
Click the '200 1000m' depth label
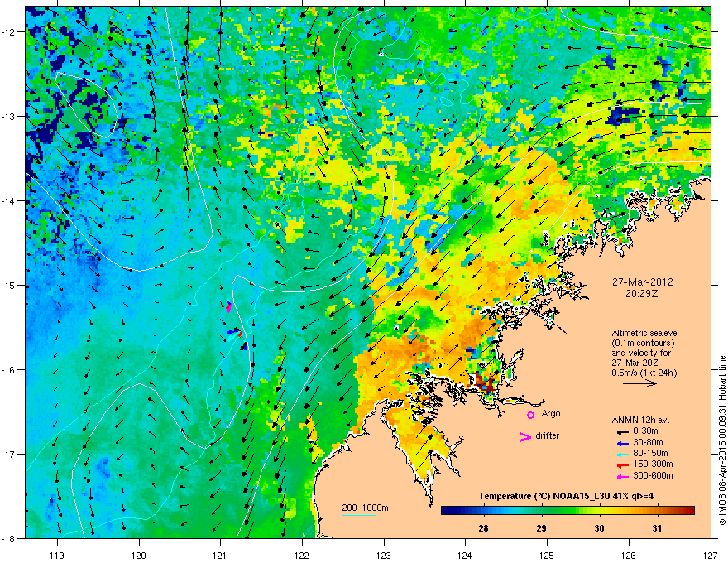coord(365,508)
